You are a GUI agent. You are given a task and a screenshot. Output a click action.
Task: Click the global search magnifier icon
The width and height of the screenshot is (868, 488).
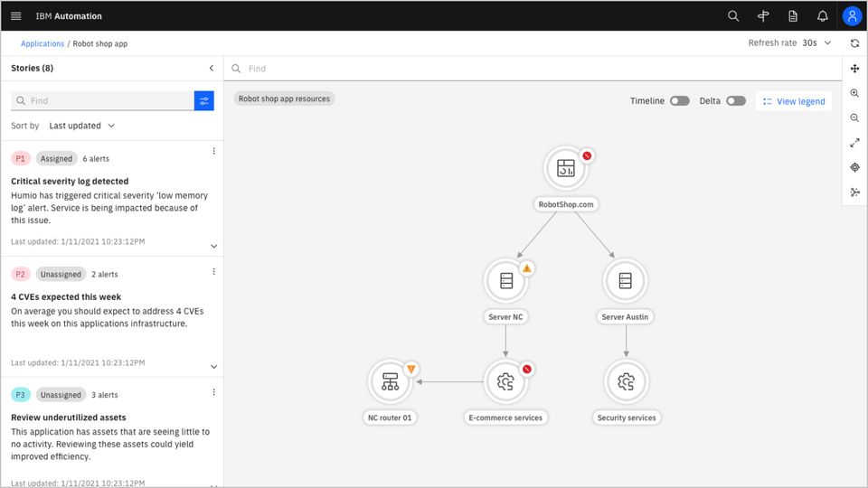(733, 16)
